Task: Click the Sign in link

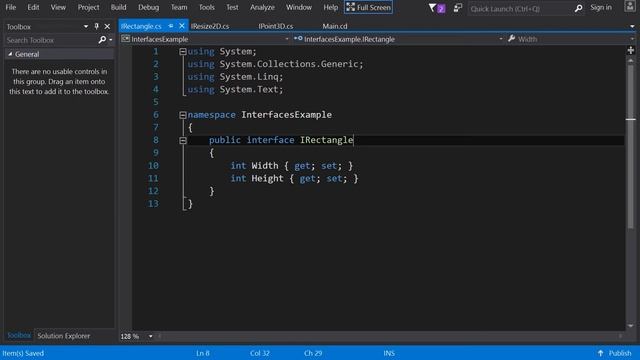Action: (x=601, y=7)
